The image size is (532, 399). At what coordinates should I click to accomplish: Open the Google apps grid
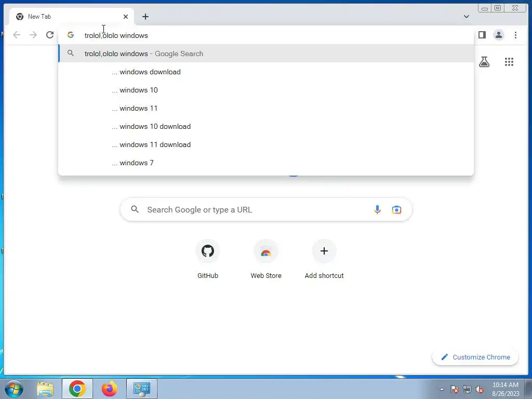pyautogui.click(x=509, y=62)
